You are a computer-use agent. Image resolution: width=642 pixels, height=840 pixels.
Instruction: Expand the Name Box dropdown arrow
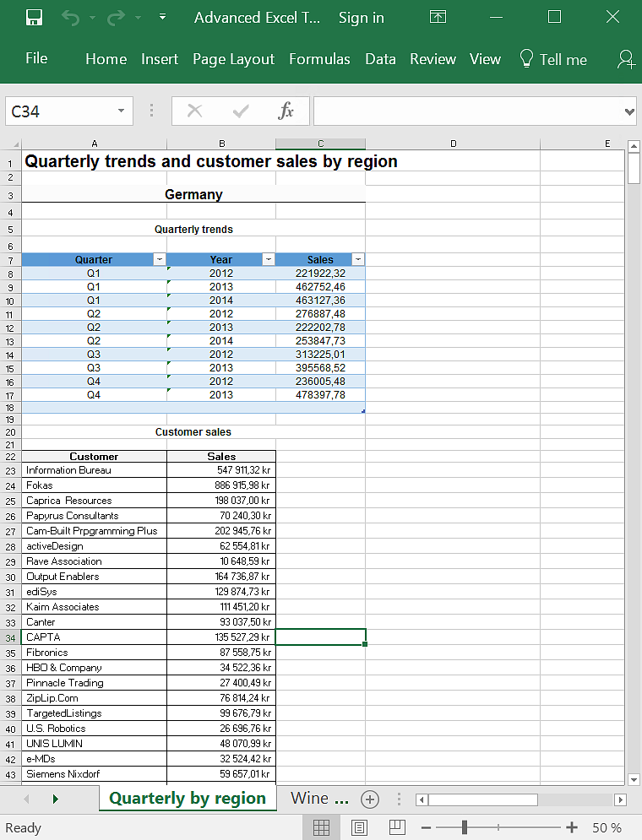[x=122, y=111]
